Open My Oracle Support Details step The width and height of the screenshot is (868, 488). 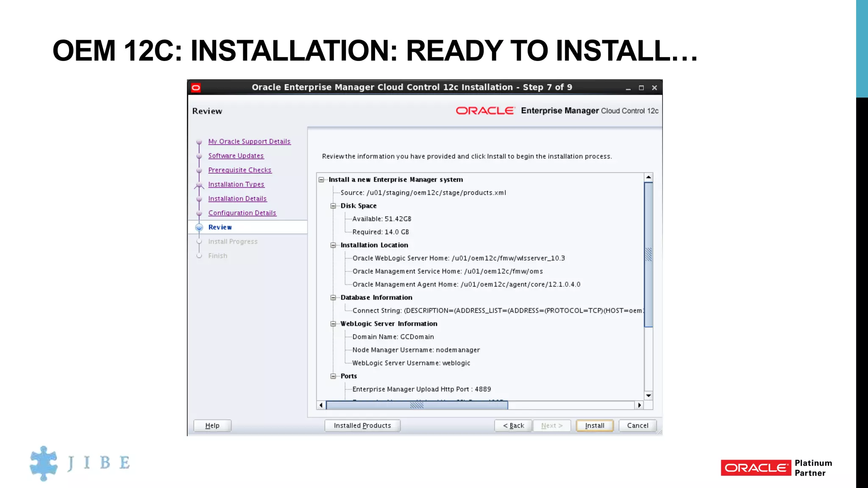point(249,141)
